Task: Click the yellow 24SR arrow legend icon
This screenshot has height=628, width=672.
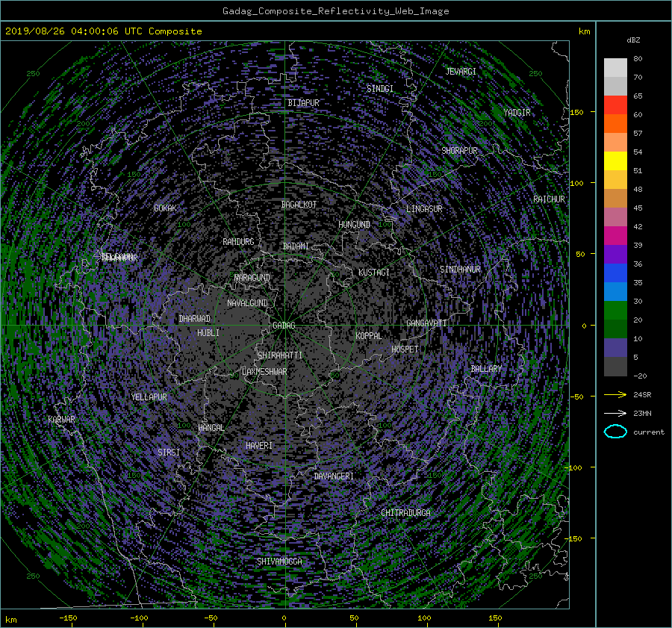Action: (x=615, y=394)
